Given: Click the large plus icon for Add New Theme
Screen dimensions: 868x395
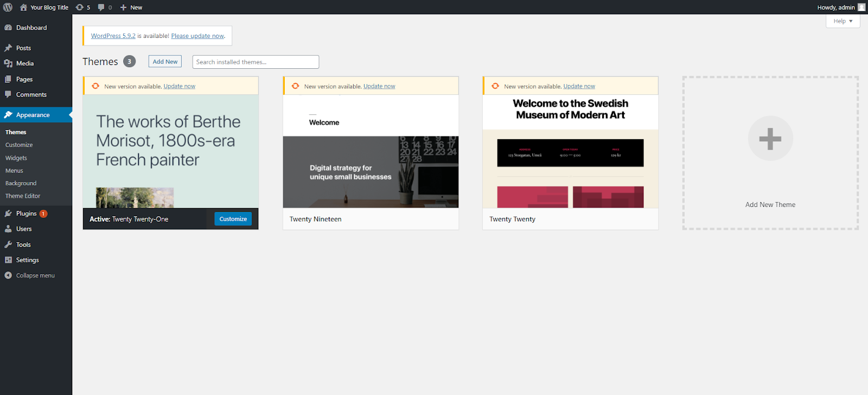Looking at the screenshot, I should [x=770, y=139].
